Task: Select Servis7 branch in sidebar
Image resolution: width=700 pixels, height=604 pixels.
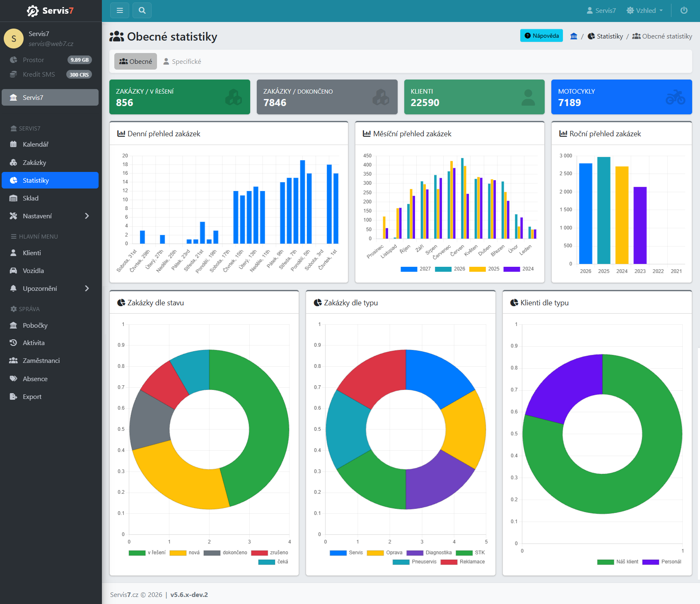Action: point(50,97)
